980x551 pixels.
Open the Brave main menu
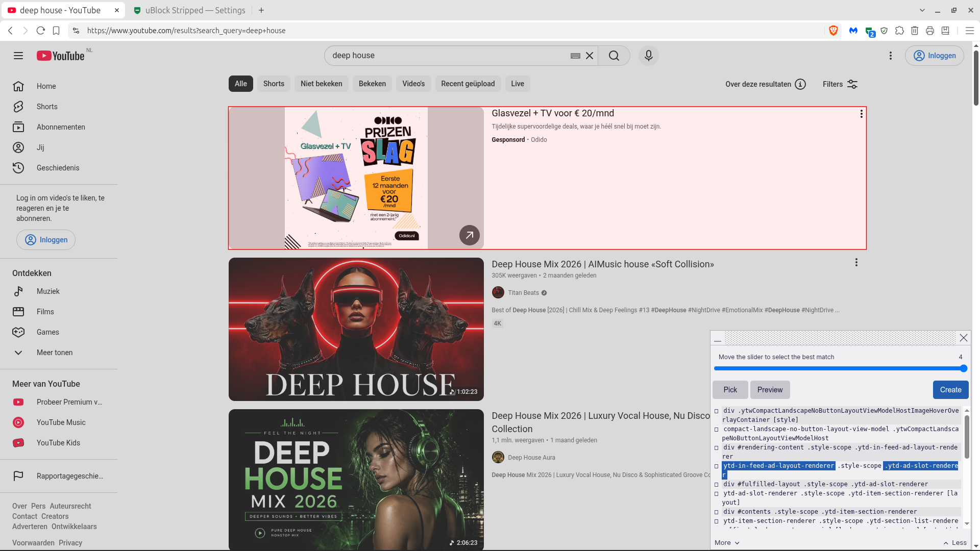[970, 31]
